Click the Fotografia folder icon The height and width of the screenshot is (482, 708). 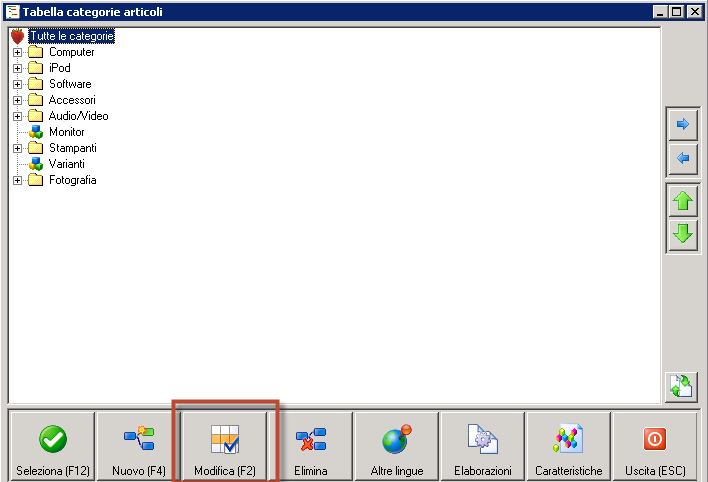pos(35,180)
